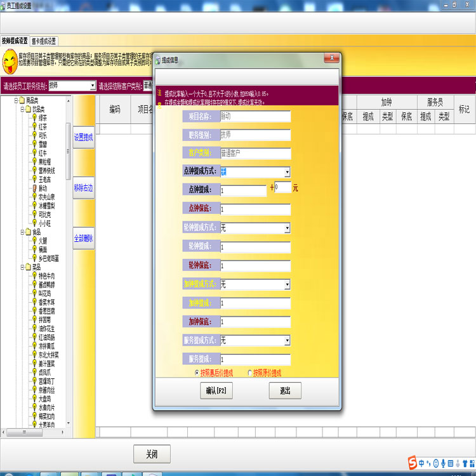Screen dimensions: 476x476
Task: Click the 服务提成 input field
Action: pos(255,359)
